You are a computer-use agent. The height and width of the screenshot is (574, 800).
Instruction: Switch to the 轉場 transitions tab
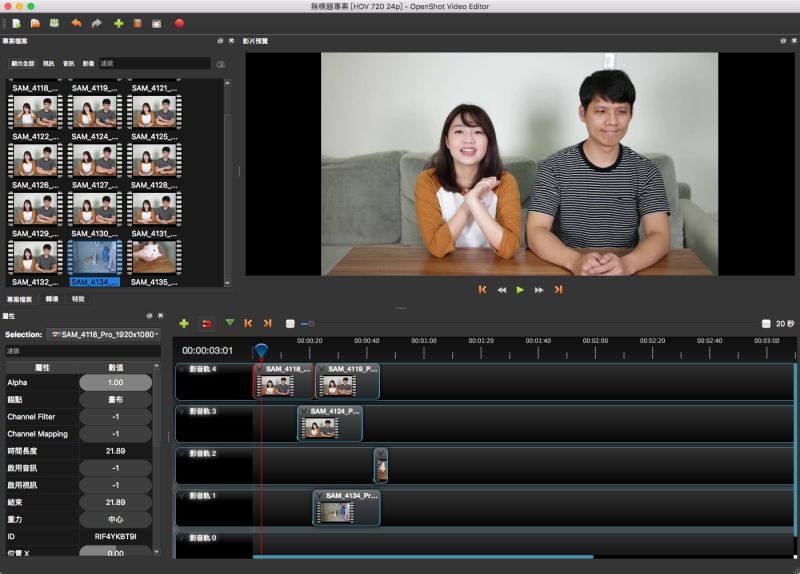(x=52, y=299)
